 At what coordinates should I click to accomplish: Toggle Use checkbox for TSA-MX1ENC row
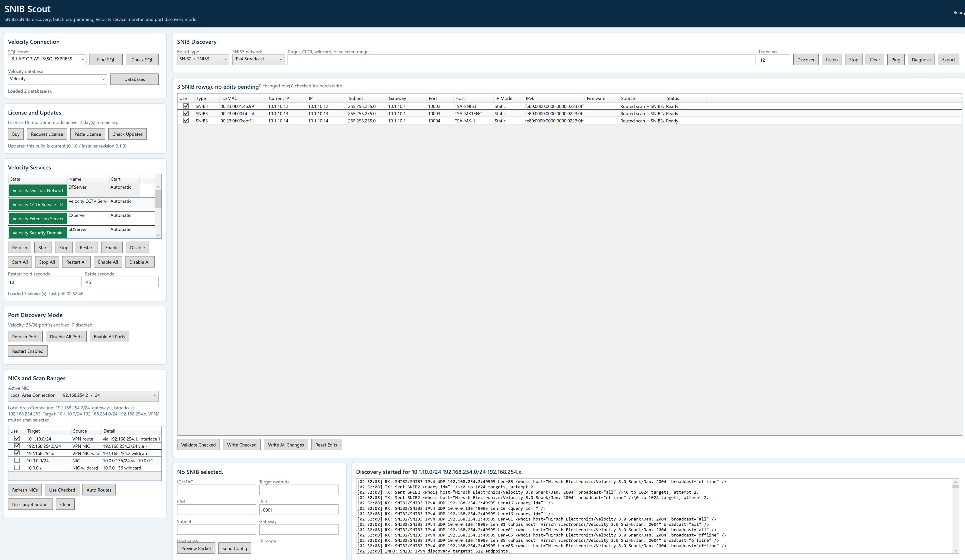(186, 113)
